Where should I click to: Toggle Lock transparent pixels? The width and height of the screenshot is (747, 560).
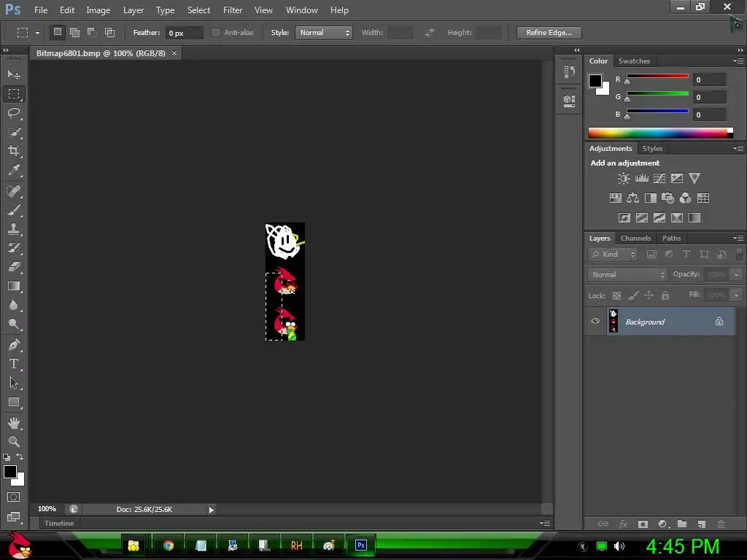[x=616, y=296]
